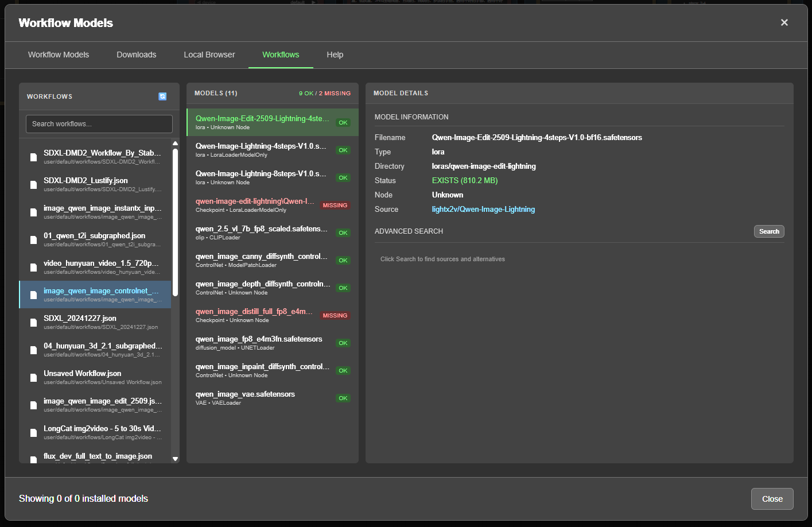
Task: Click OK badge on qwen_image_vae row
Action: pyautogui.click(x=343, y=398)
